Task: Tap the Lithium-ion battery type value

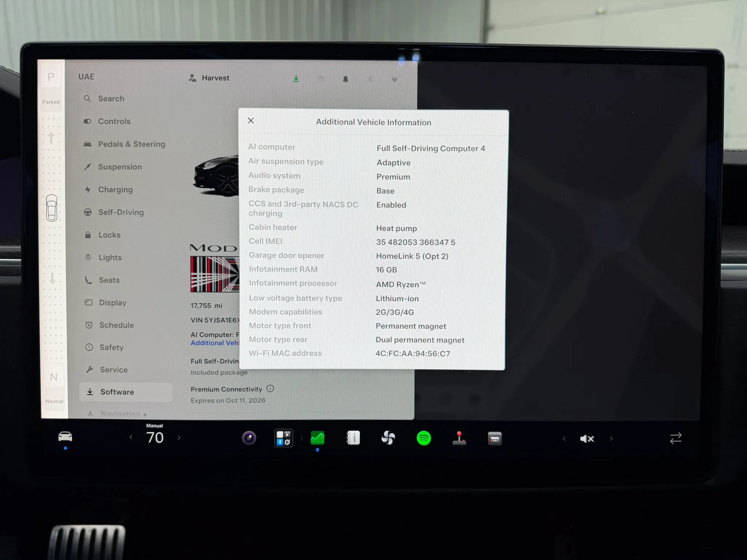Action: [x=397, y=298]
